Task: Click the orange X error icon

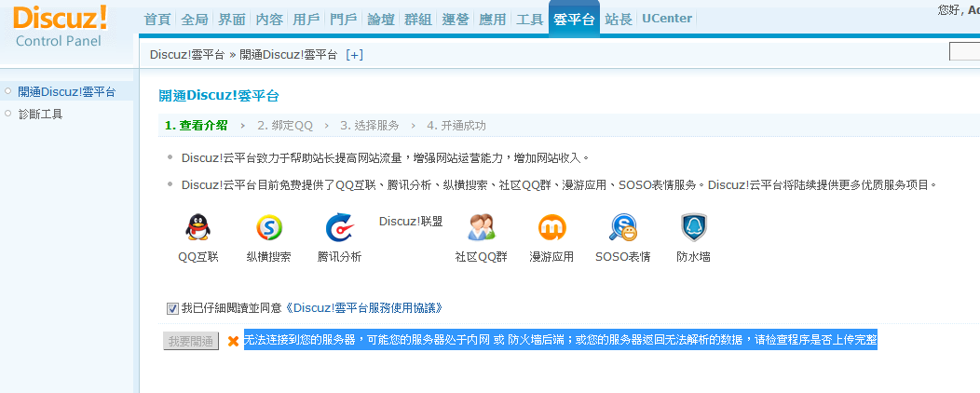Action: pos(233,341)
